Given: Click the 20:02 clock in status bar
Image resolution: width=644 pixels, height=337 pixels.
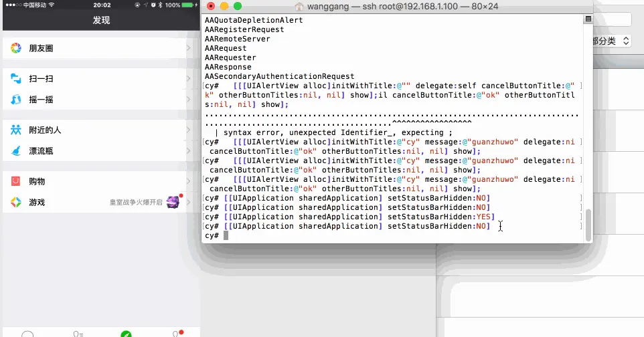Looking at the screenshot, I should pos(102,5).
